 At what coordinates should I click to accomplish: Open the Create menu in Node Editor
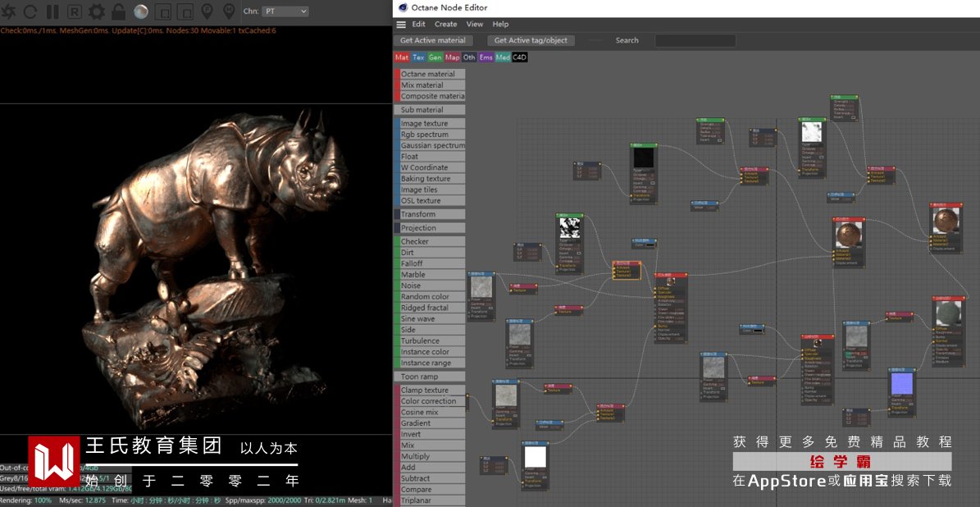[445, 25]
